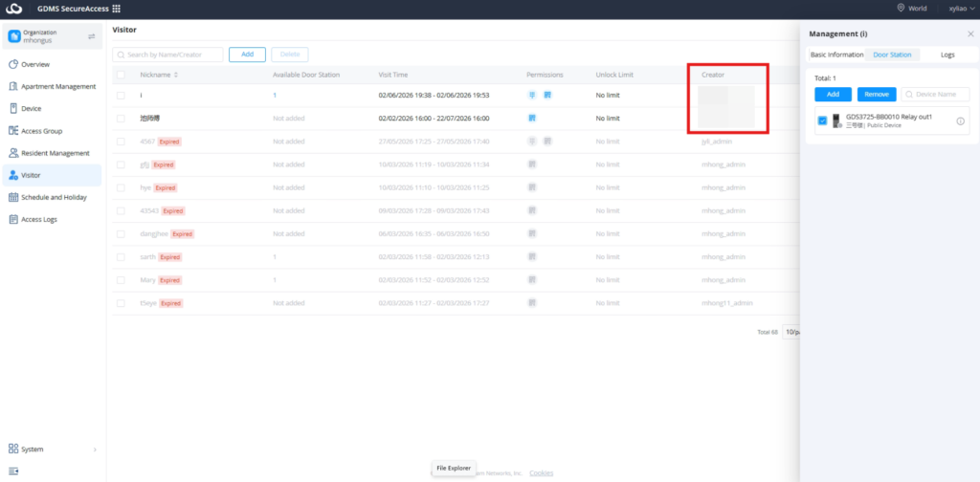
Task: Click the Device sidebar icon
Action: (13, 109)
